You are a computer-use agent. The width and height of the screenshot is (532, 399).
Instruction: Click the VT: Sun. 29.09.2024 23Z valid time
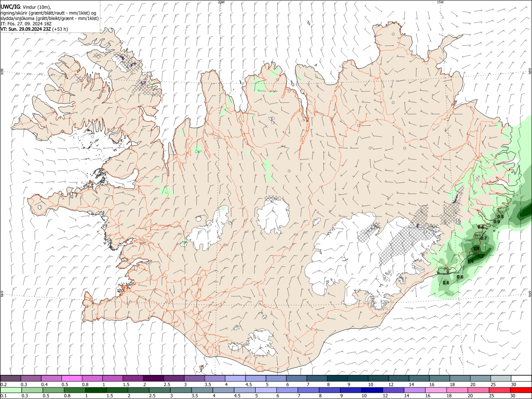[26, 29]
